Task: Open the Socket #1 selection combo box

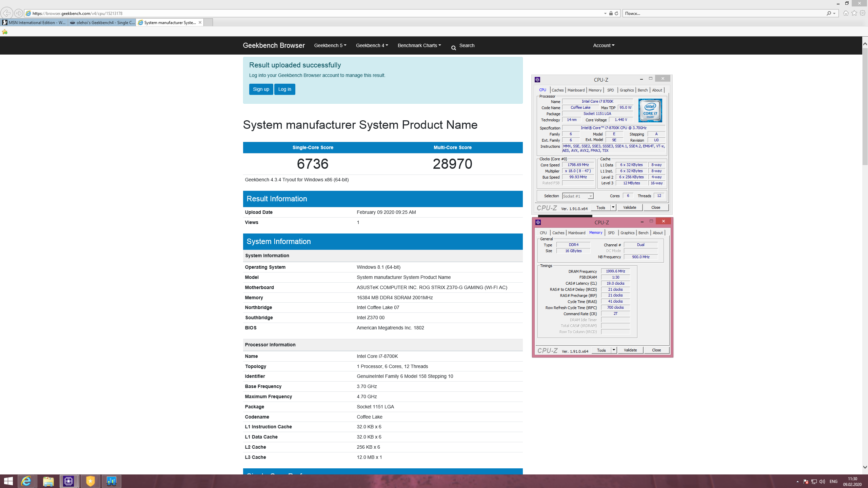Action: tap(578, 196)
